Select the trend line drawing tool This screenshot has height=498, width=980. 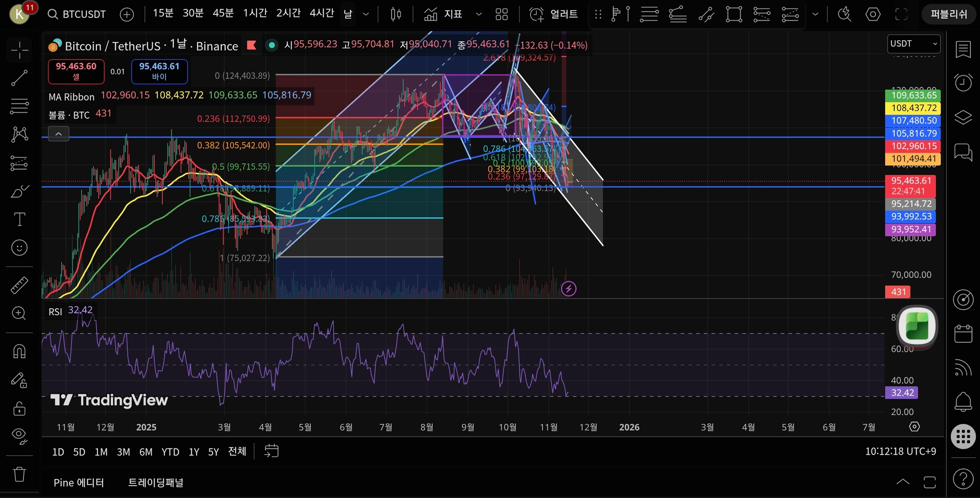click(x=19, y=78)
